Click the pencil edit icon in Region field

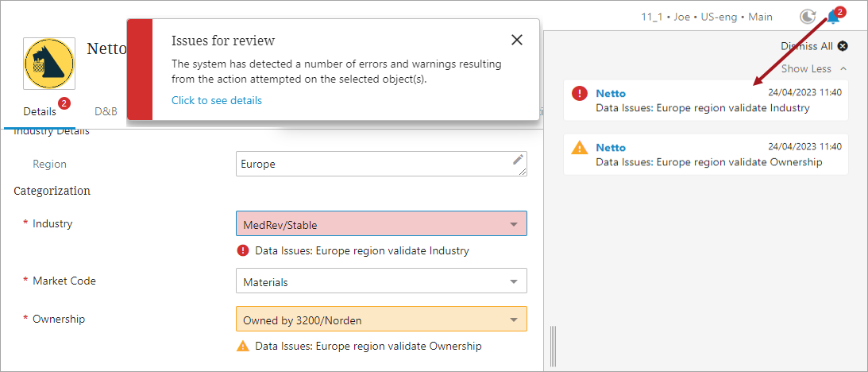518,161
